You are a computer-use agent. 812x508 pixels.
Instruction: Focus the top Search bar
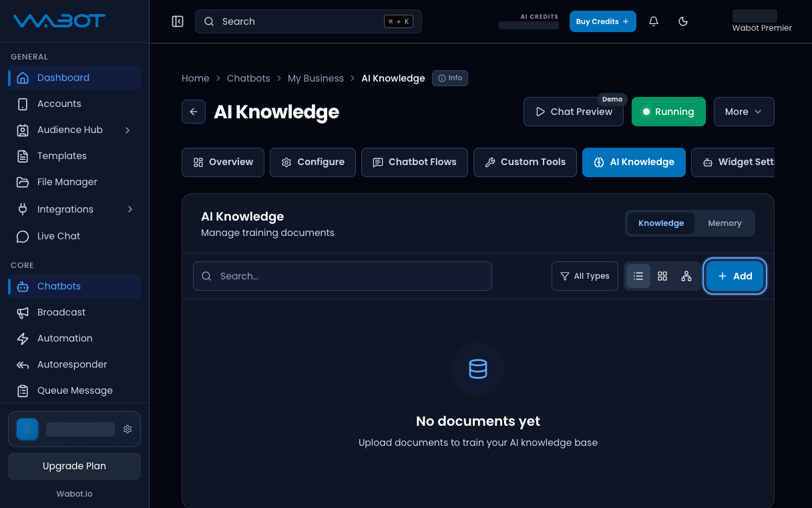(x=309, y=21)
